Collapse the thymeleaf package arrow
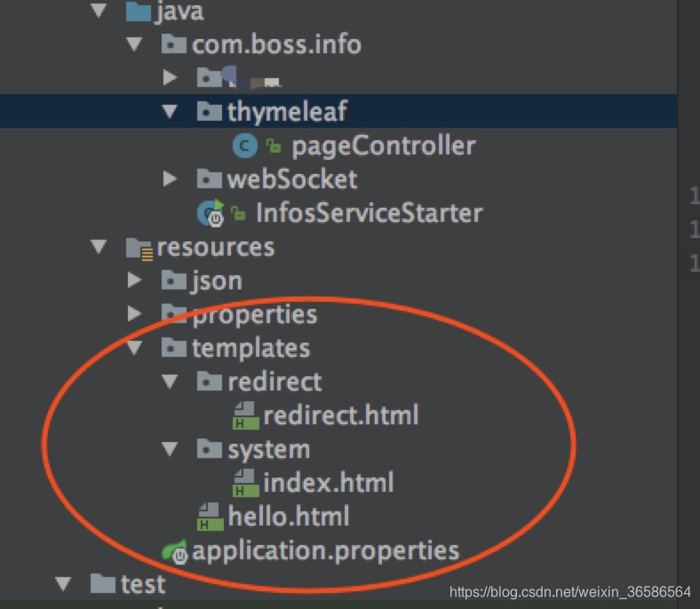Screen dimensions: 700x609 pyautogui.click(x=170, y=111)
